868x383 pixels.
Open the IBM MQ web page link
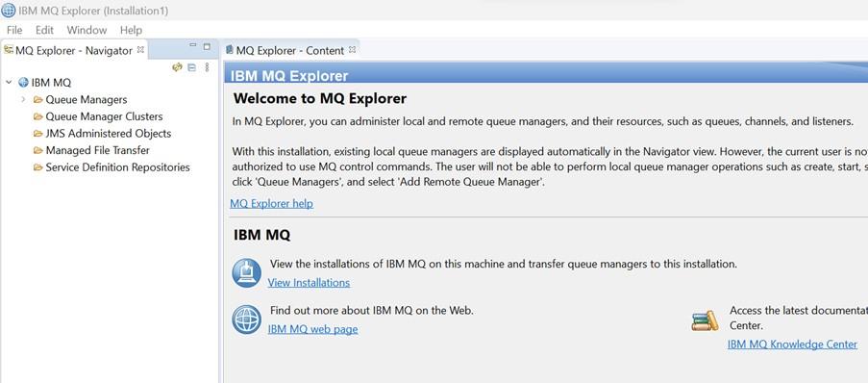click(312, 329)
